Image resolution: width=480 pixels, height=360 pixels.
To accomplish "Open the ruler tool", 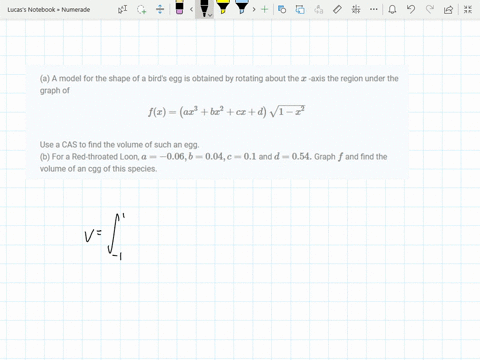I will [337, 9].
